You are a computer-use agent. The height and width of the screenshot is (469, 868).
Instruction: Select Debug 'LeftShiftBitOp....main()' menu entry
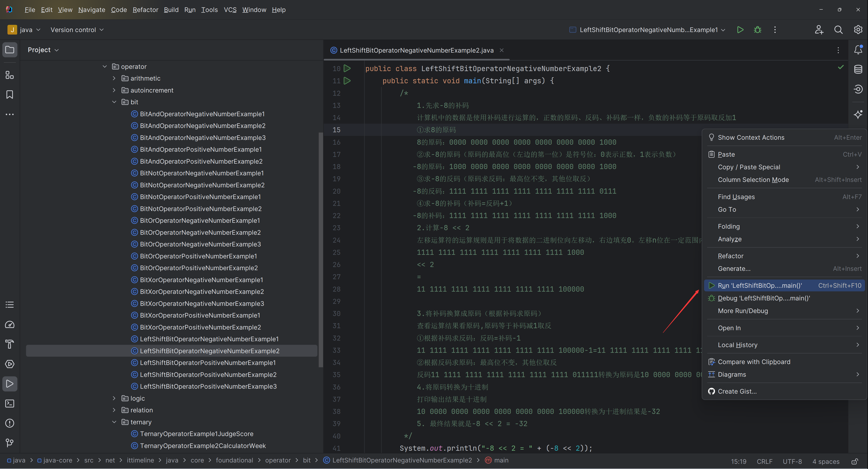pos(784,298)
